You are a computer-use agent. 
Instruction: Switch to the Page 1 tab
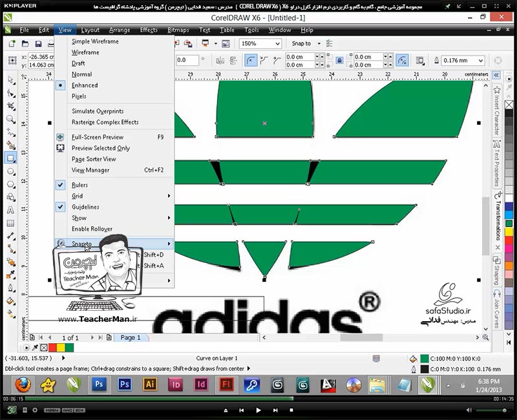point(131,337)
